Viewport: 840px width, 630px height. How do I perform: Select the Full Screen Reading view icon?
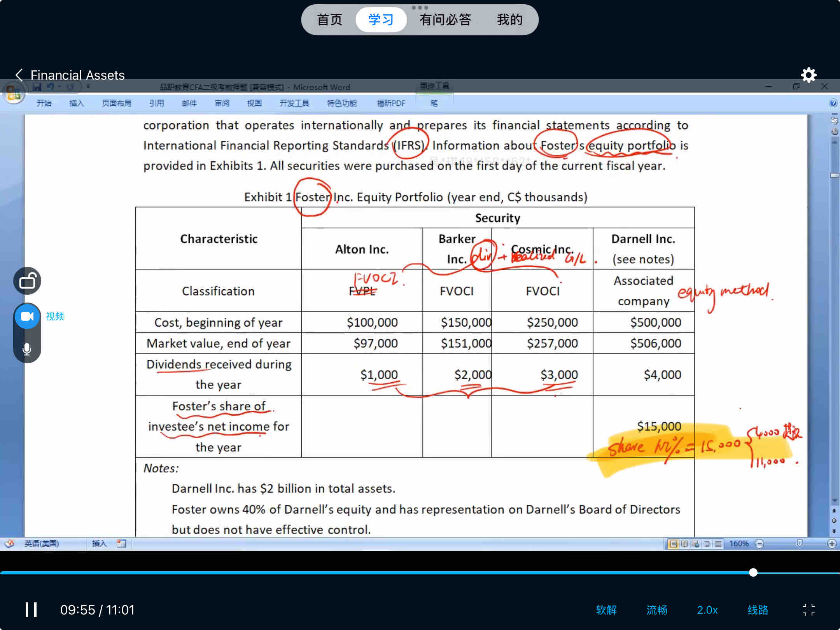click(x=684, y=544)
